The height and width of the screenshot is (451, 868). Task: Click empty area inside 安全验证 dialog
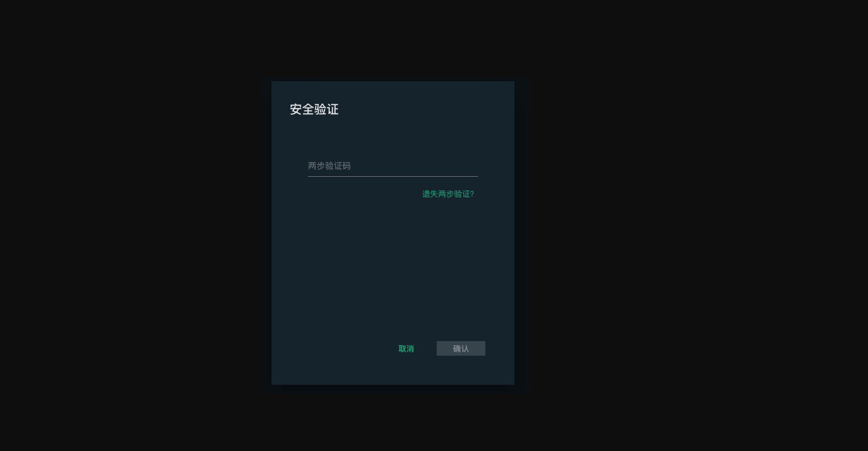coord(392,267)
